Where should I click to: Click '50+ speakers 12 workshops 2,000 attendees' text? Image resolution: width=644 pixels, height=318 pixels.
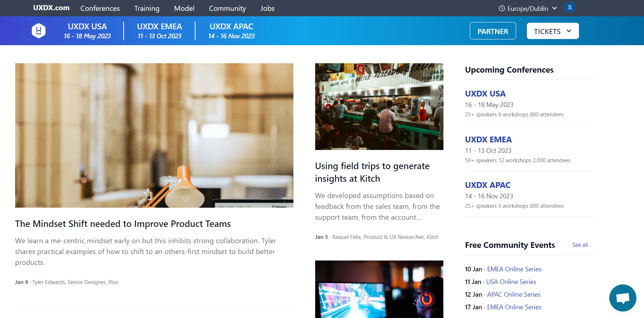(x=518, y=160)
